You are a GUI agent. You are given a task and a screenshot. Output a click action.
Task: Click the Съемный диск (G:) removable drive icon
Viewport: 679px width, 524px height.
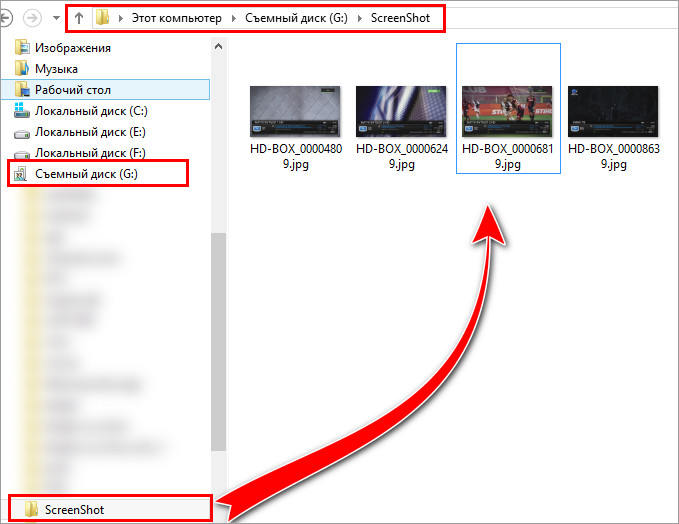coord(22,174)
